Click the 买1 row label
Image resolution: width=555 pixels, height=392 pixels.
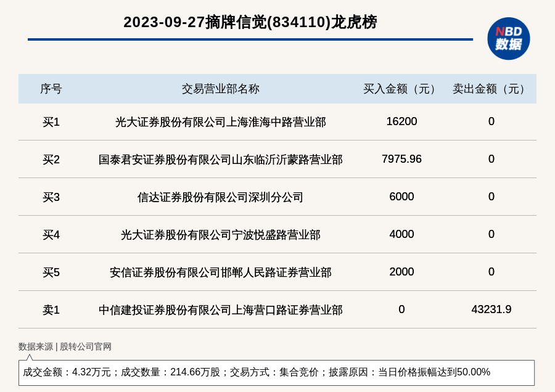51,122
